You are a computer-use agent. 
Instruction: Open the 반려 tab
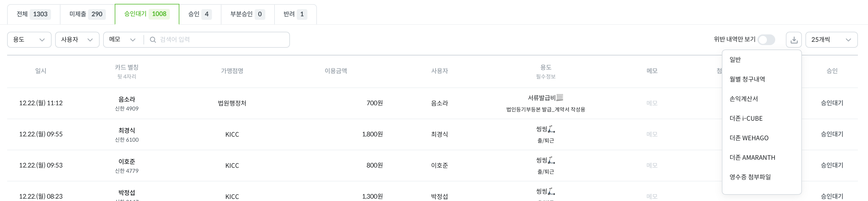pyautogui.click(x=295, y=14)
